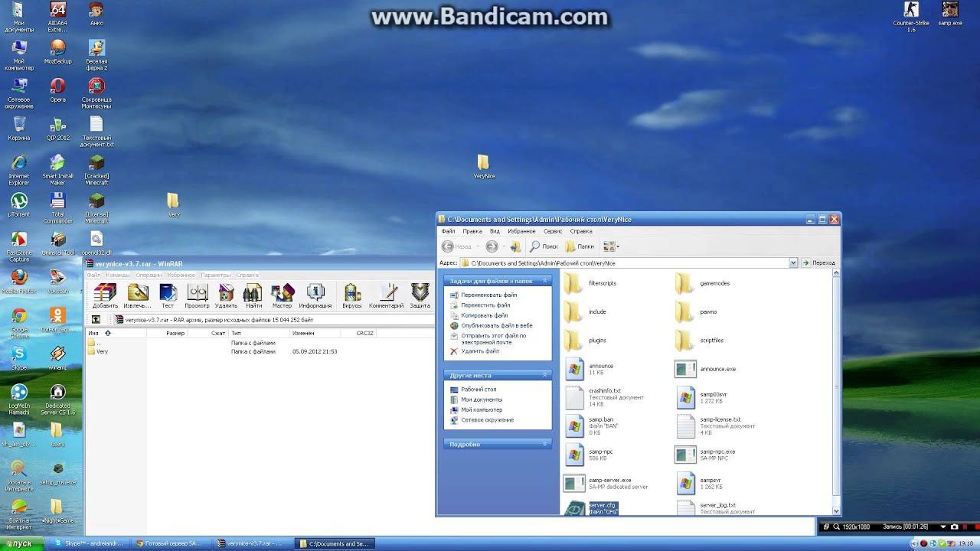This screenshot has width=980, height=551.
Task: Toggle the Explorer Папки (Folders) pane button
Action: 580,246
